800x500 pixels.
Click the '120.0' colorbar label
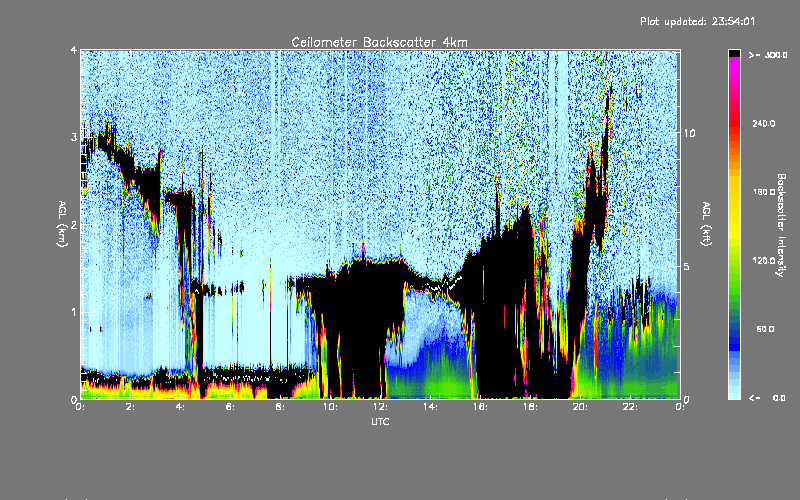point(764,260)
